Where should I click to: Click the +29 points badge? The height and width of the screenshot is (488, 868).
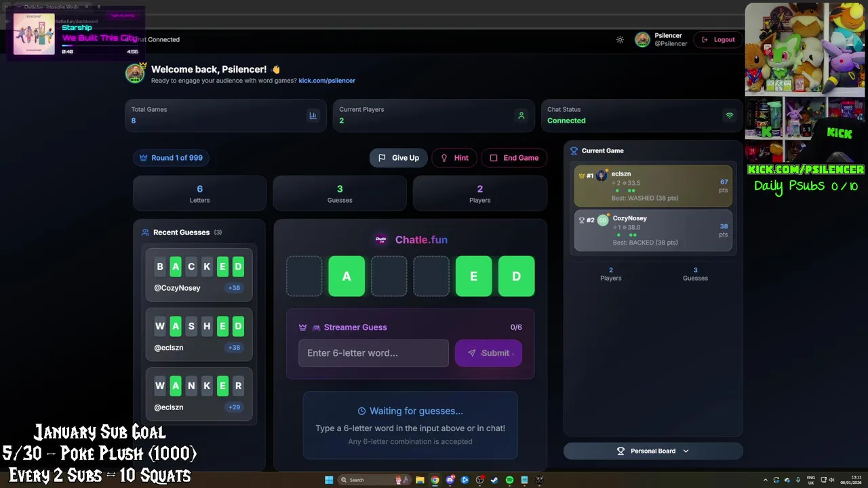[234, 407]
